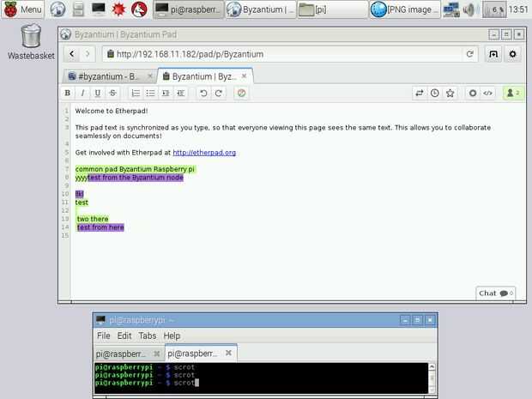Click the 'test from here' line

point(100,227)
